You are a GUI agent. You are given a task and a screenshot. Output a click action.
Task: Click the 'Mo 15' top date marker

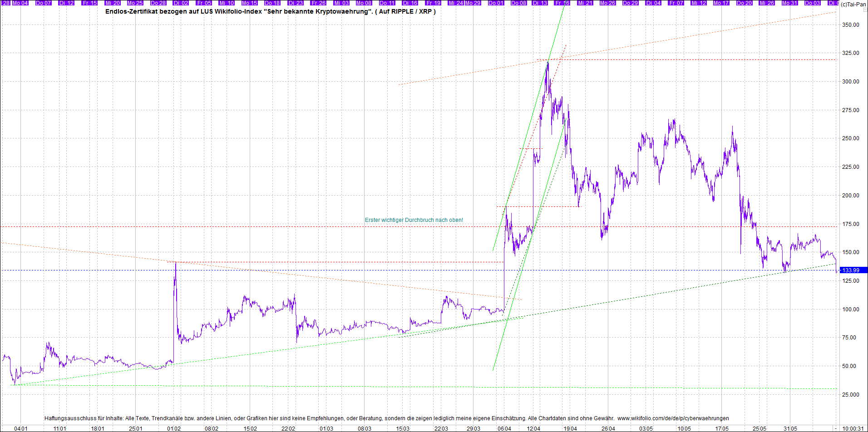coord(249,3)
